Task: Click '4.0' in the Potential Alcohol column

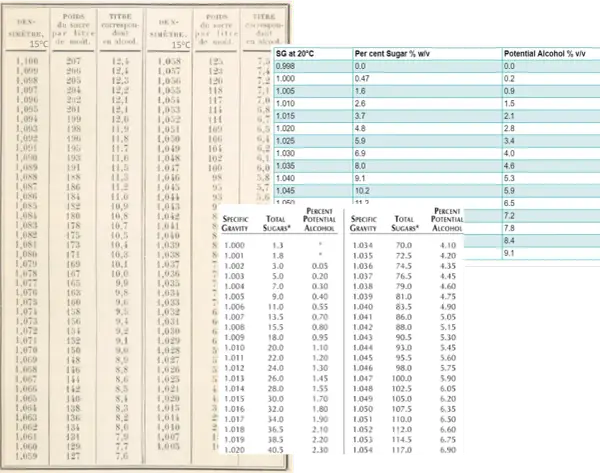Action: click(509, 153)
